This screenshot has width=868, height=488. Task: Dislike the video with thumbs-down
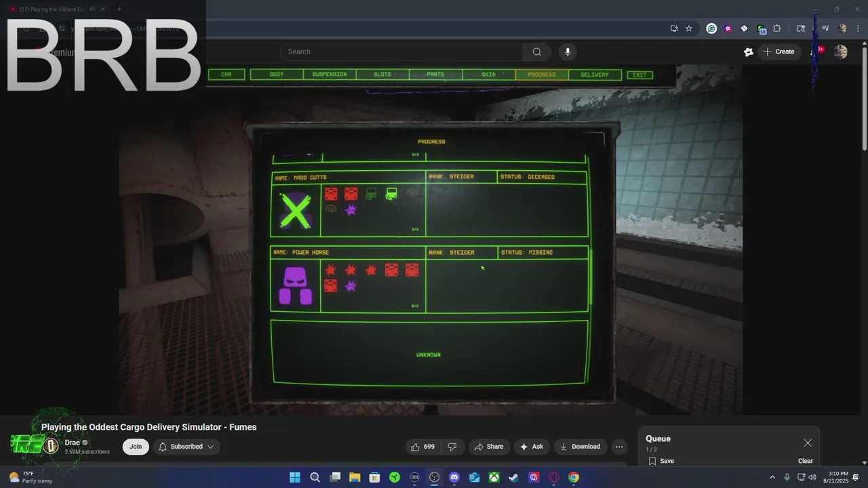click(x=452, y=447)
